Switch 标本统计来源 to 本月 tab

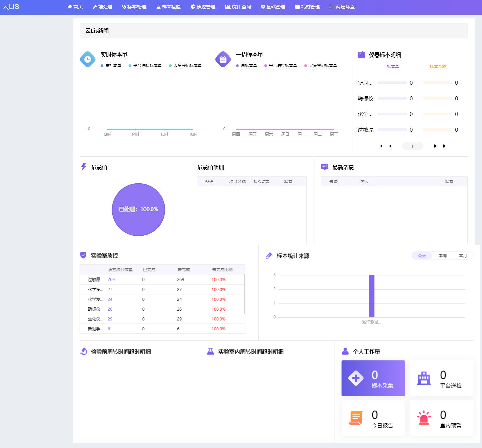[x=463, y=256]
